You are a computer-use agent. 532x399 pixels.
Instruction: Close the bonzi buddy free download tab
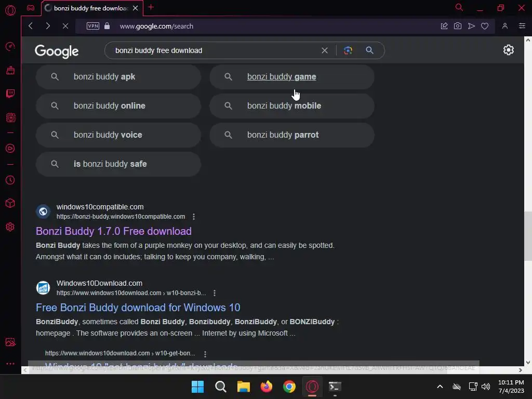tap(136, 8)
